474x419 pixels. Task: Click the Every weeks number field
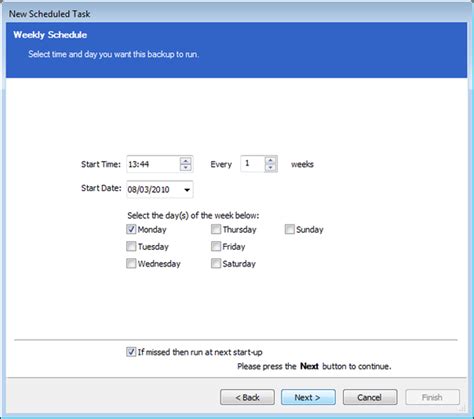[253, 164]
